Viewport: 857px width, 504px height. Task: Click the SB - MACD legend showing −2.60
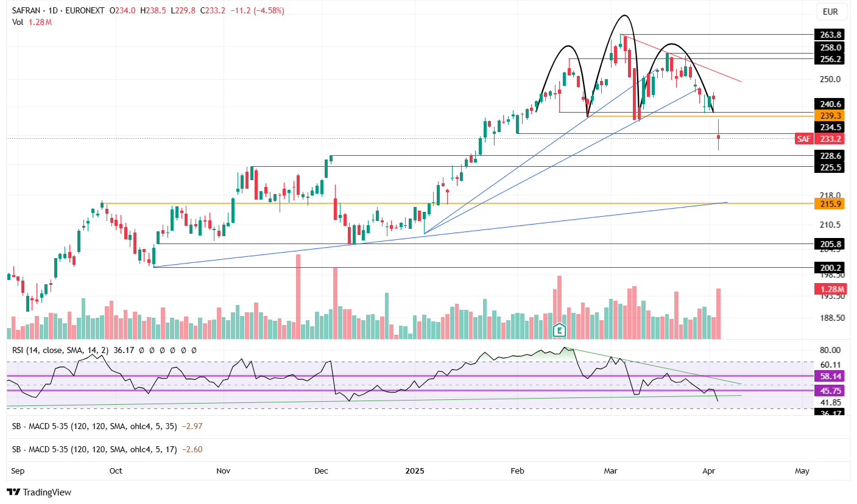click(x=107, y=450)
